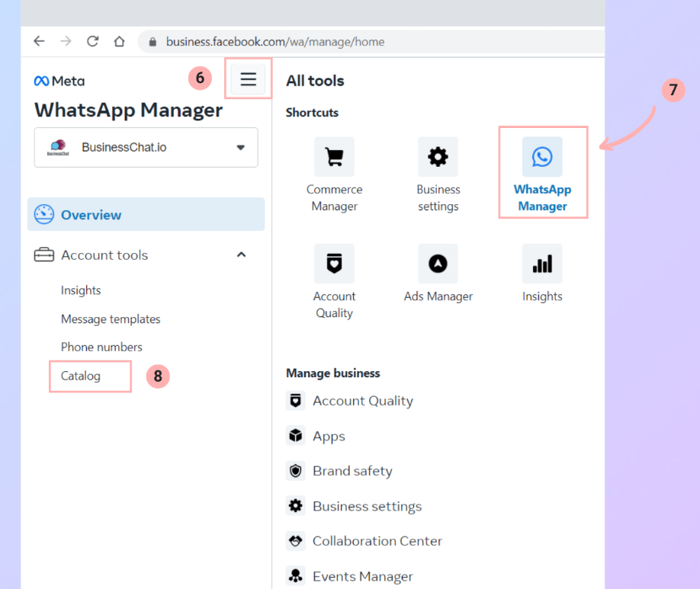This screenshot has height=589, width=700.
Task: Open Business settings gear shortcut icon
Action: tap(438, 157)
